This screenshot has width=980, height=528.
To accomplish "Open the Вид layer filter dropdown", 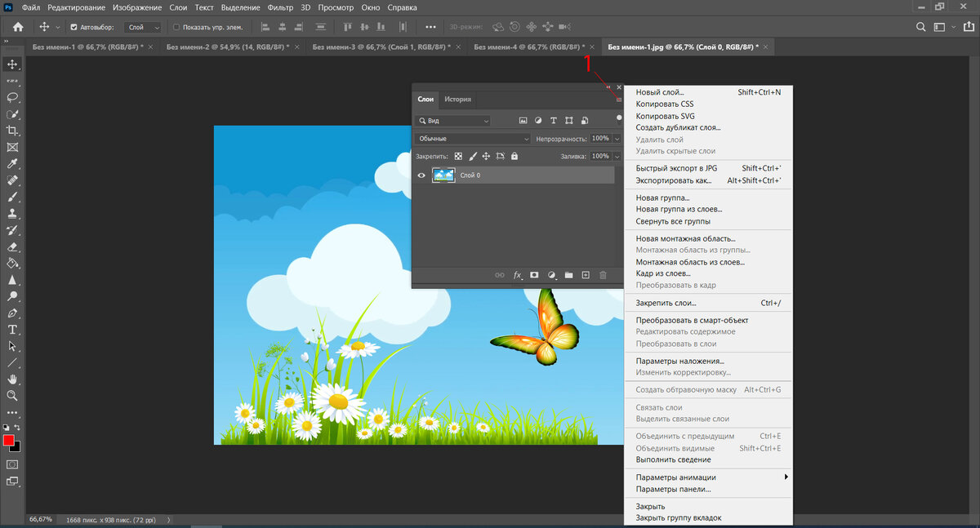I will pyautogui.click(x=452, y=121).
